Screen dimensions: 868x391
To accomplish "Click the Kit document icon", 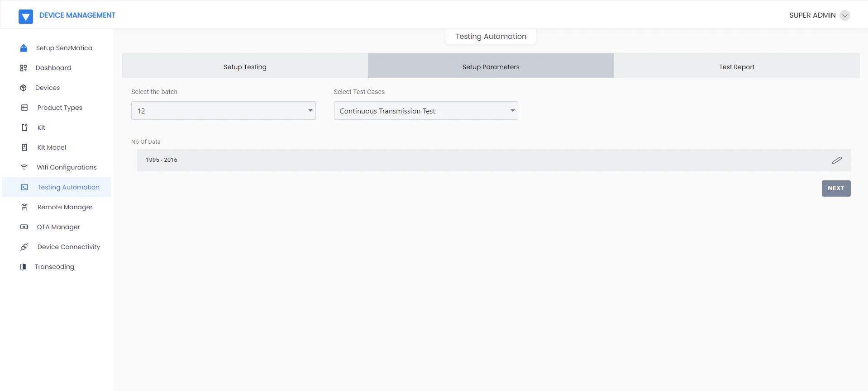I will tap(24, 127).
